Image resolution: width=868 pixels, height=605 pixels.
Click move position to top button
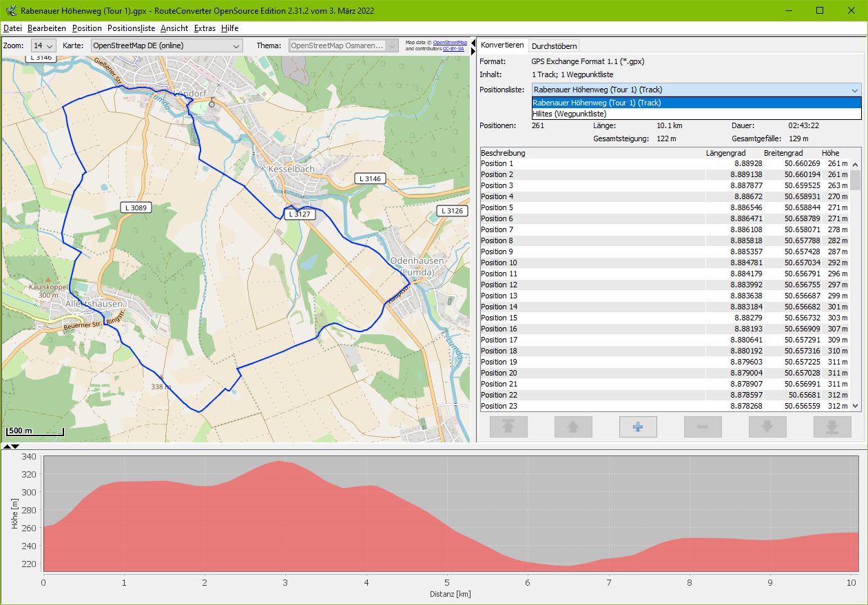[508, 427]
